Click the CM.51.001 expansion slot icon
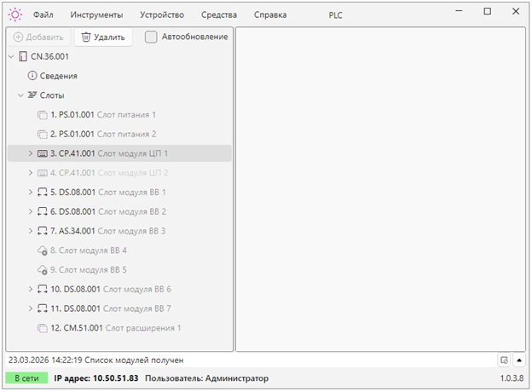The width and height of the screenshot is (532, 392). pos(43,327)
